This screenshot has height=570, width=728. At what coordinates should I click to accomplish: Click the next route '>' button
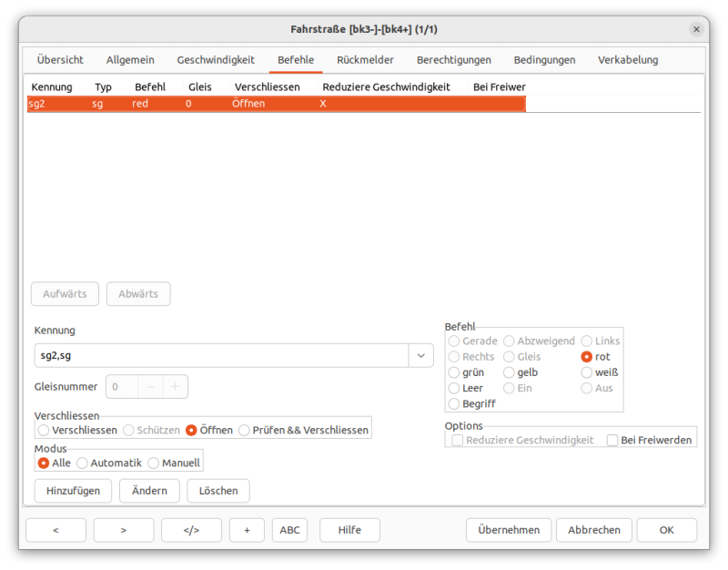point(124,530)
